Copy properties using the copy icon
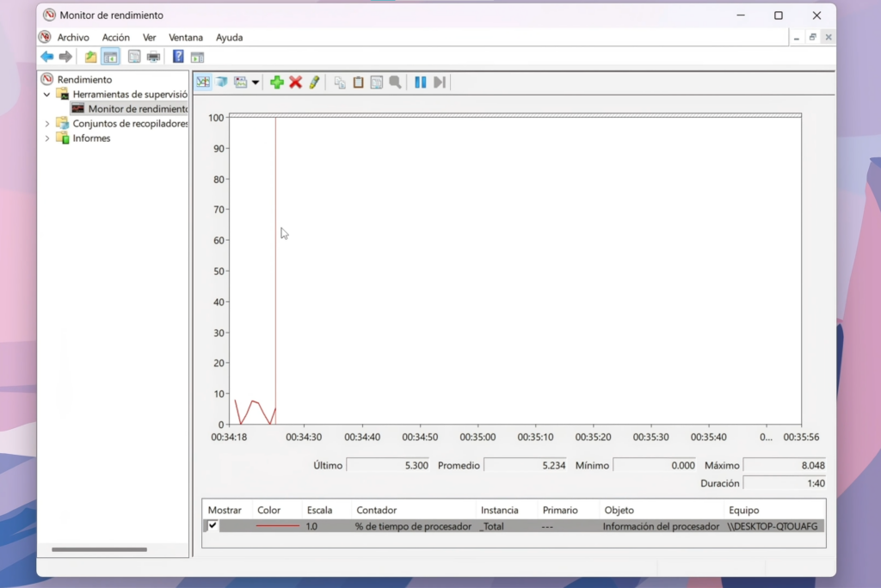Image resolution: width=881 pixels, height=588 pixels. tap(341, 82)
